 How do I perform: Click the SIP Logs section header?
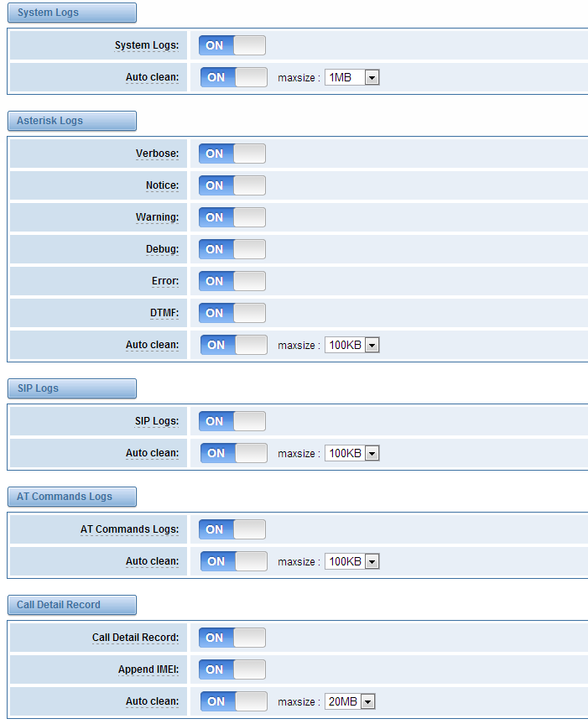(x=72, y=388)
